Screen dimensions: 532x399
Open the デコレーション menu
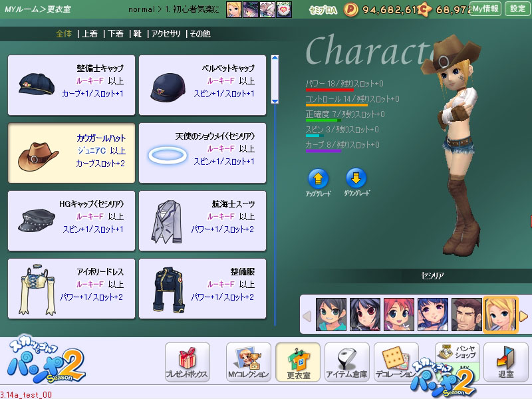pyautogui.click(x=396, y=362)
